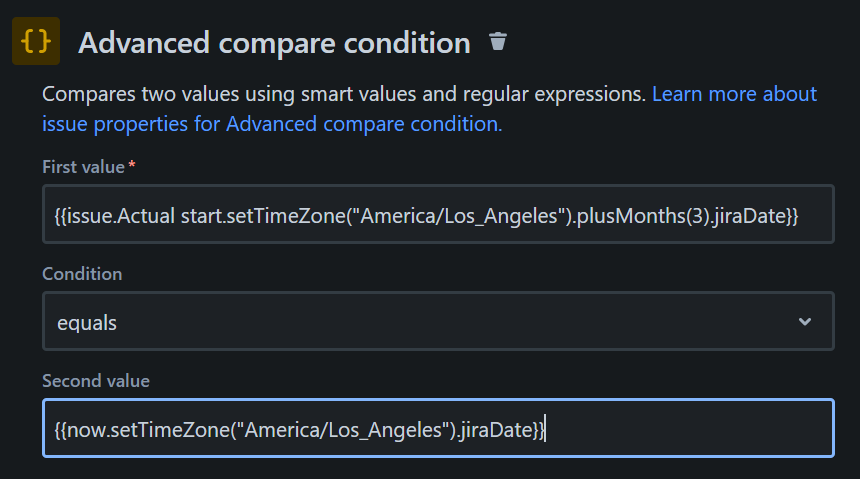
Task: Click 'now.setTimeZone' in the Second value field
Action: [x=134, y=429]
